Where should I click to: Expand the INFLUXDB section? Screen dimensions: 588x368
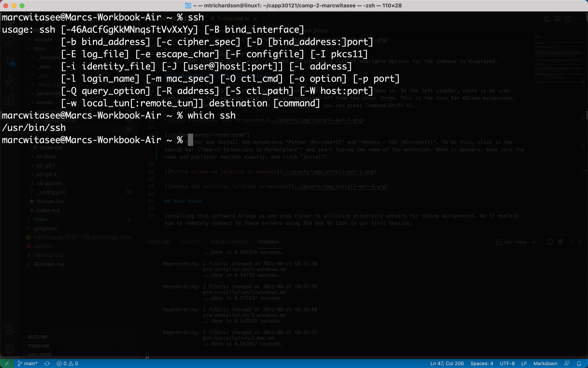(x=79, y=355)
